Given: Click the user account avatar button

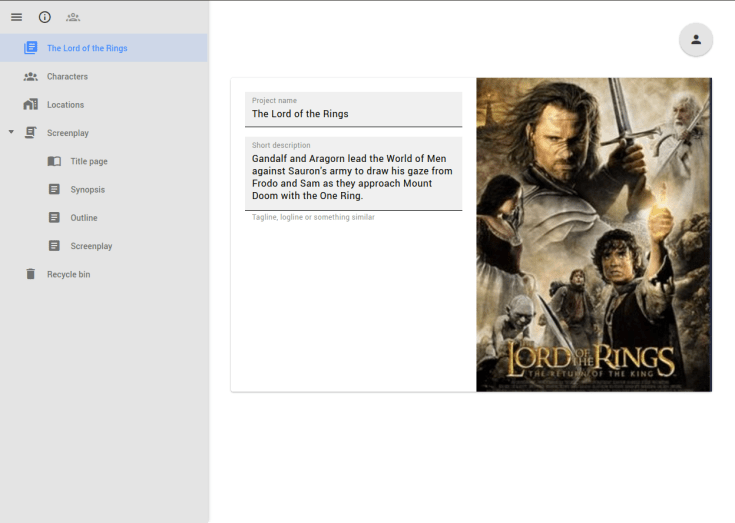Looking at the screenshot, I should (x=696, y=40).
